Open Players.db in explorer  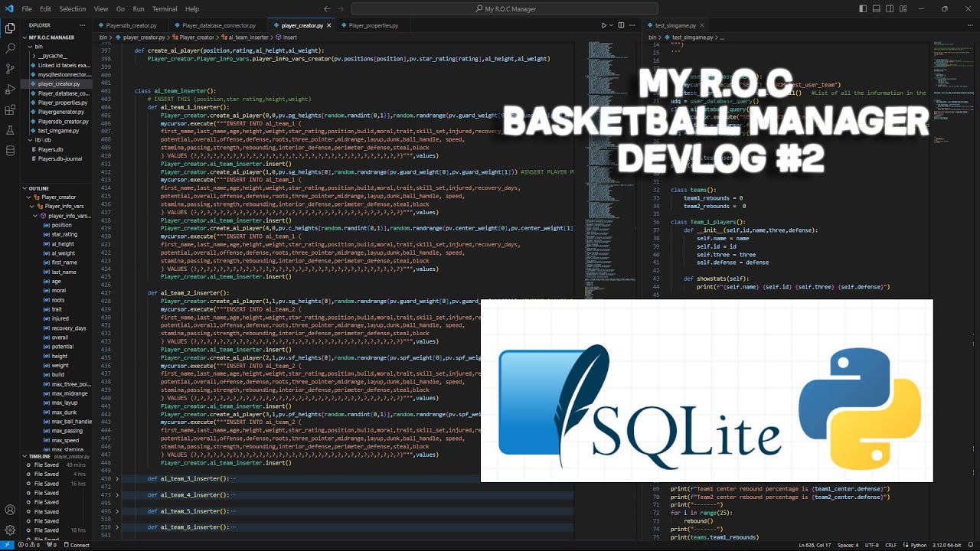coord(51,149)
